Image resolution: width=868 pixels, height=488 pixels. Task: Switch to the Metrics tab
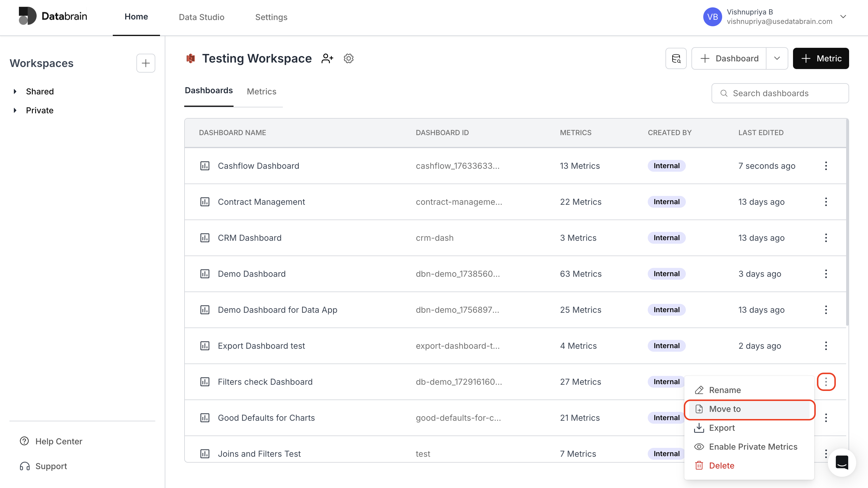click(x=262, y=91)
